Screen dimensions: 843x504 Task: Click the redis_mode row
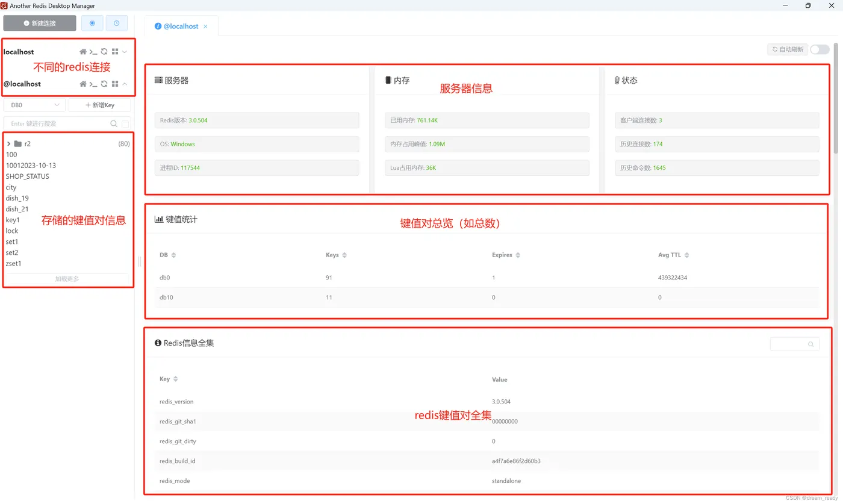click(x=487, y=481)
